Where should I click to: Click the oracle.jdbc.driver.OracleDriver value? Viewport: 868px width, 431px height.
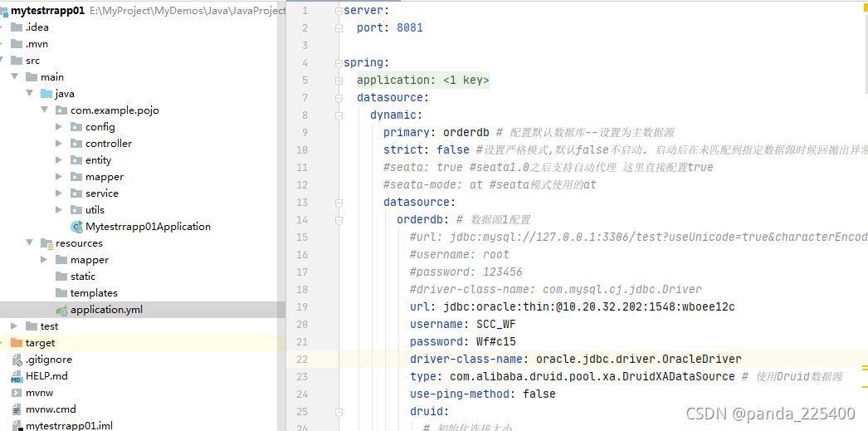point(639,359)
